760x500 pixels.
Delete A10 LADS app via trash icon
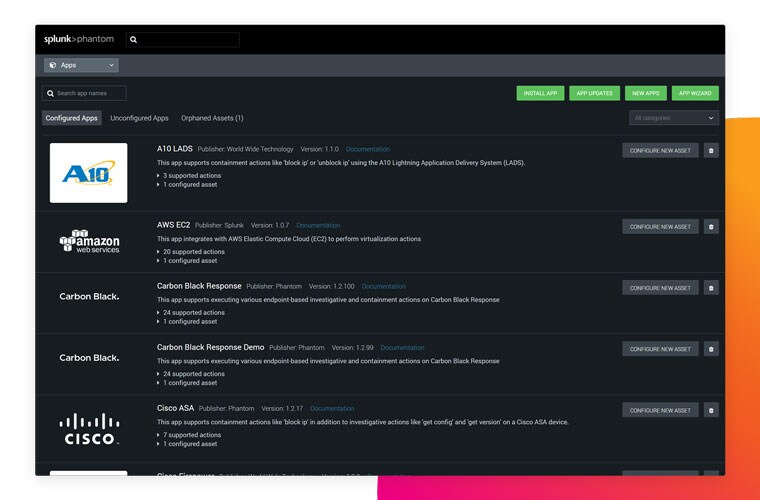click(x=711, y=150)
